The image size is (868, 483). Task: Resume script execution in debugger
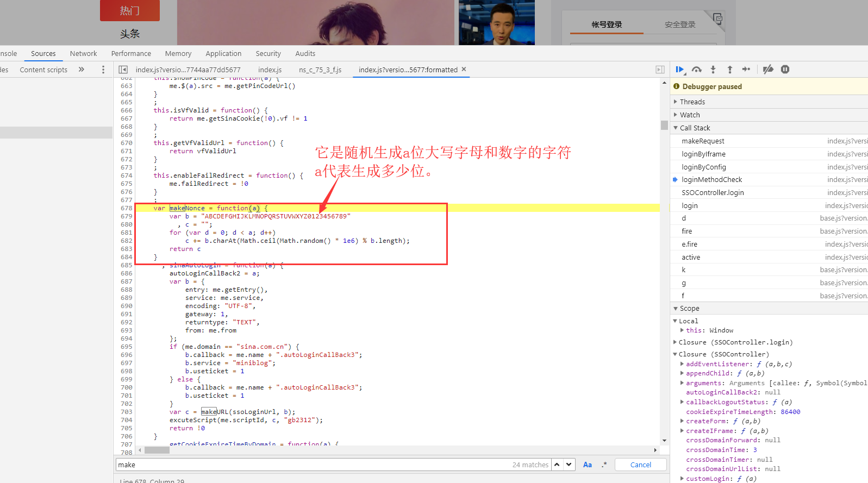tap(679, 70)
